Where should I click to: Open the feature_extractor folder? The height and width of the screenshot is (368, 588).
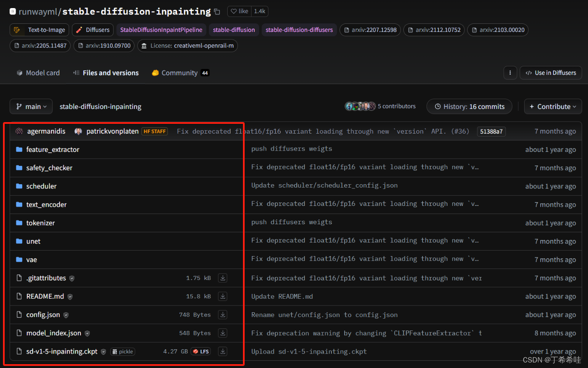pos(53,149)
